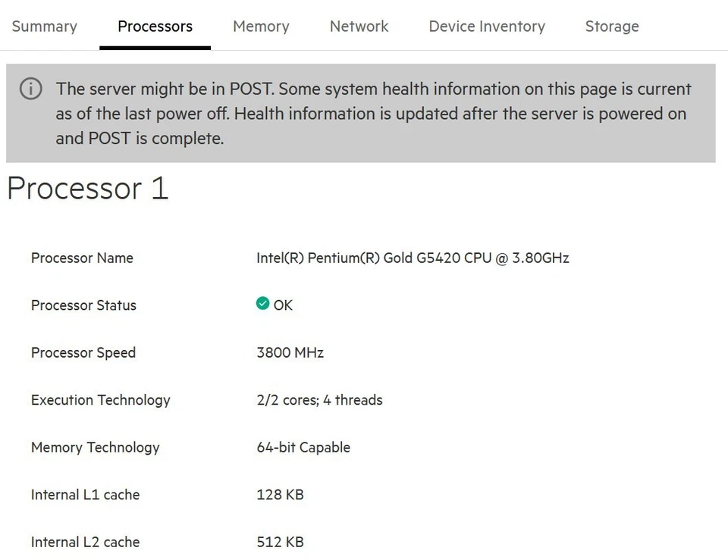
Task: Select the Processor Status health indicator
Action: click(83, 305)
